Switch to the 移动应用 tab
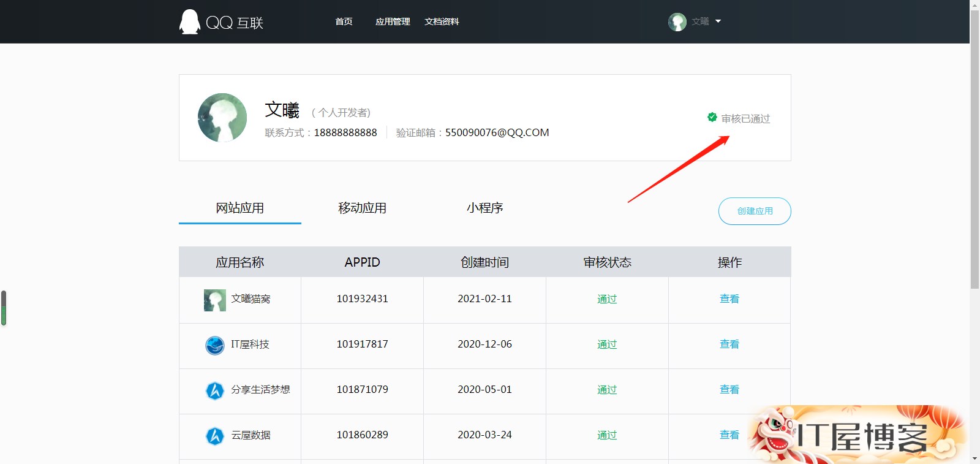Viewport: 980px width, 464px height. pos(363,208)
